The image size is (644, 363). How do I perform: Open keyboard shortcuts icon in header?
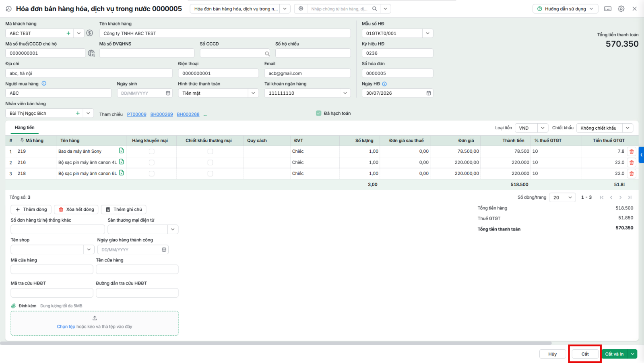(x=608, y=8)
